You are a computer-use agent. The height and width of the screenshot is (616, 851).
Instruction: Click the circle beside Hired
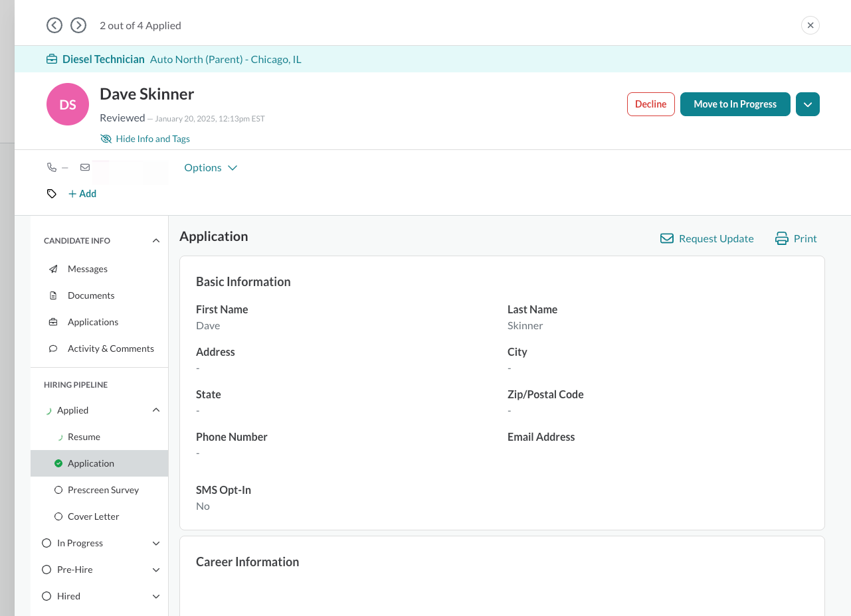click(x=47, y=596)
